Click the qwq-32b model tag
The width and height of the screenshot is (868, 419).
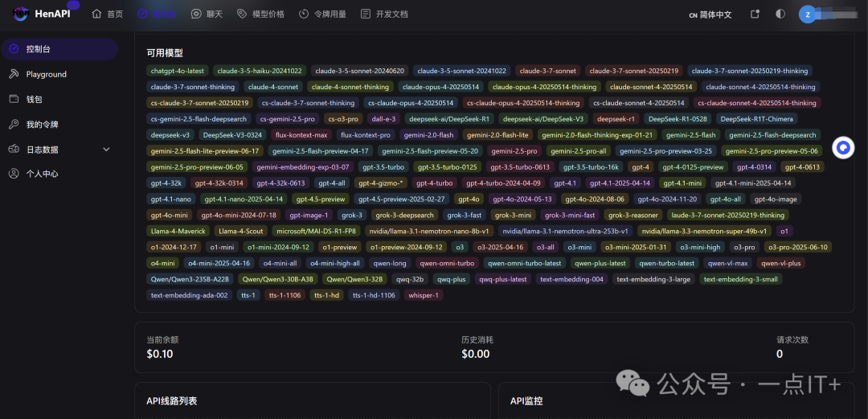(410, 279)
